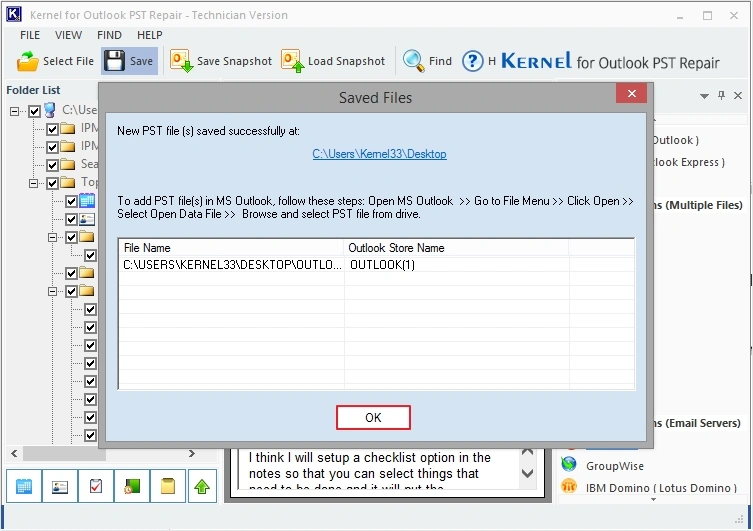Image resolution: width=753 pixels, height=531 pixels.
Task: Select the C:\USERS\KERNEL33\DESKTOP\OUTLO... cell
Action: (231, 265)
